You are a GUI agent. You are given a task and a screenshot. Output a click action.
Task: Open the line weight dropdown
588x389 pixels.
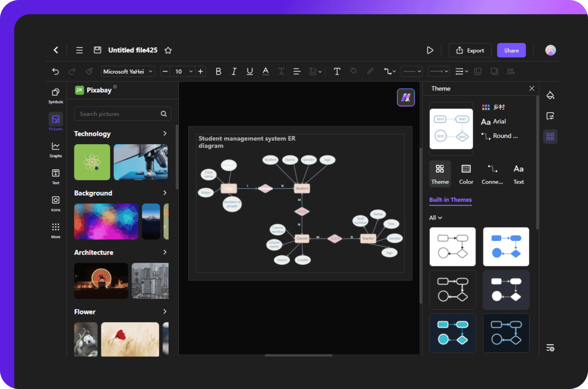[462, 72]
